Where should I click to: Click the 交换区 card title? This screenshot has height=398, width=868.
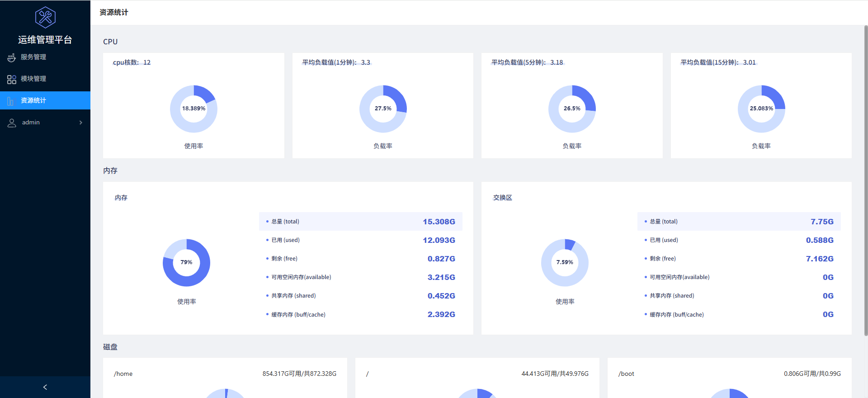pyautogui.click(x=503, y=198)
